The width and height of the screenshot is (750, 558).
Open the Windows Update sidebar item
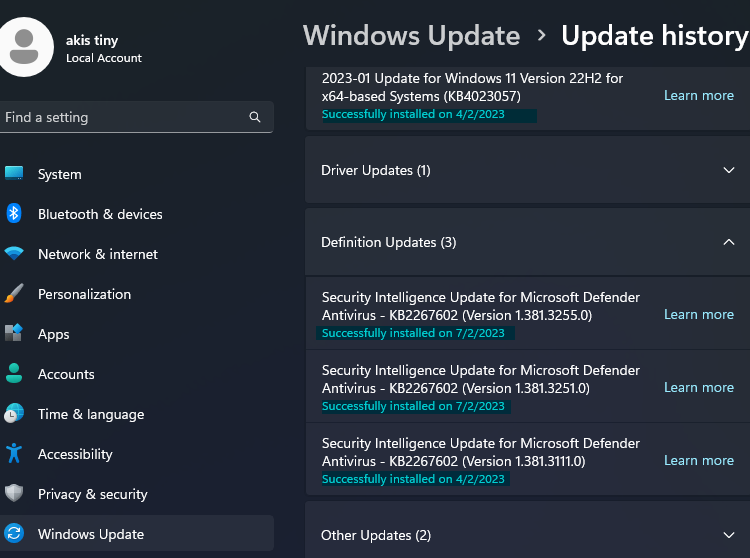point(137,533)
